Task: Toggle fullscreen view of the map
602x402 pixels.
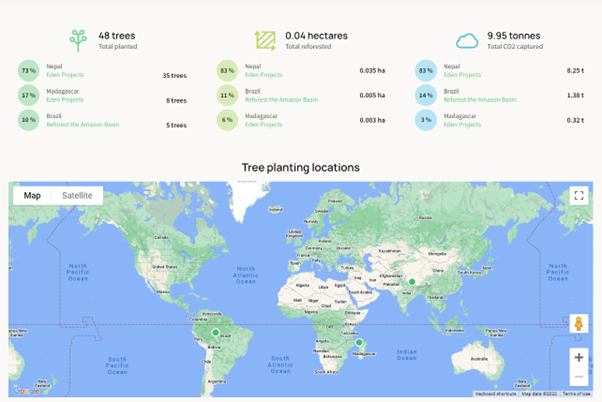Action: pyautogui.click(x=579, y=196)
